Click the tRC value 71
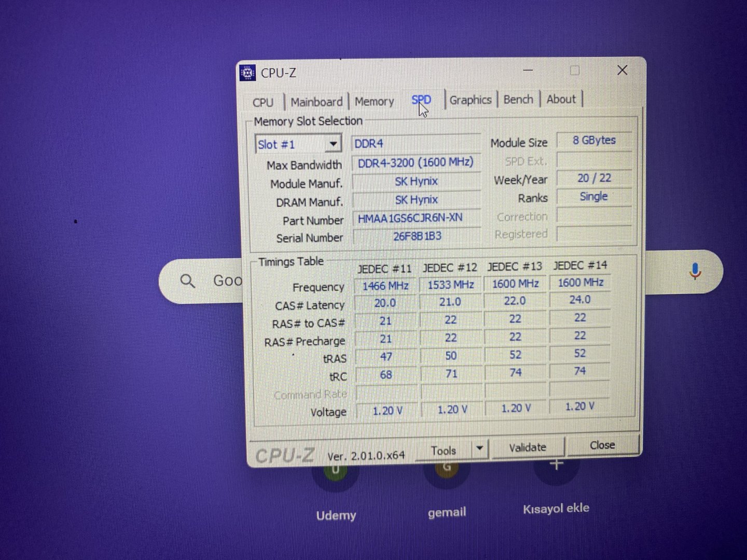747x560 pixels. coord(451,373)
